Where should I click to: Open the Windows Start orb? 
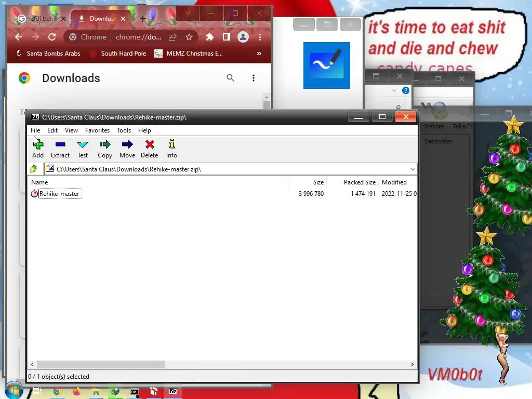click(13, 391)
